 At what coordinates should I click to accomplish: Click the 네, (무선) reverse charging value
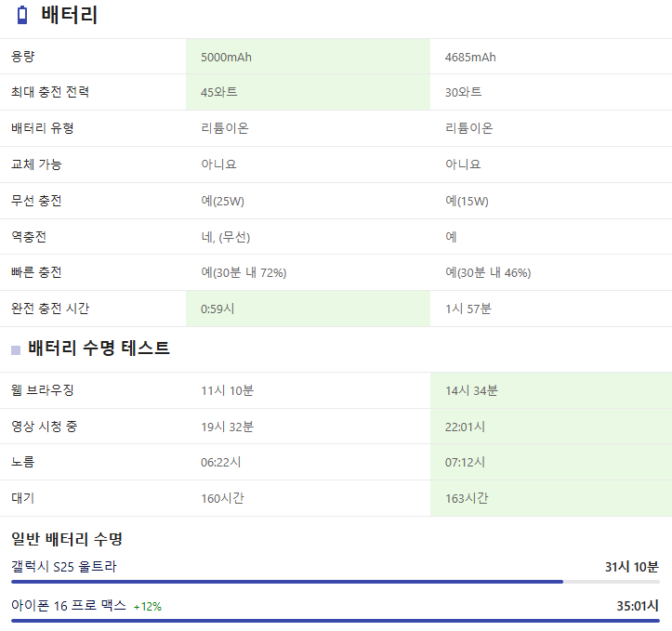pos(226,237)
